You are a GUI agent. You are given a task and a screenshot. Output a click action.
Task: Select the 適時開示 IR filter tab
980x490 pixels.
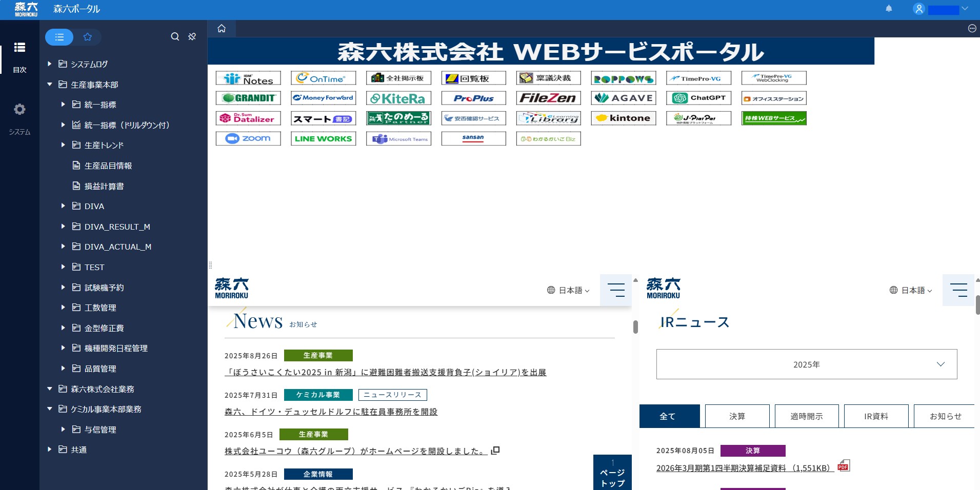[807, 416]
